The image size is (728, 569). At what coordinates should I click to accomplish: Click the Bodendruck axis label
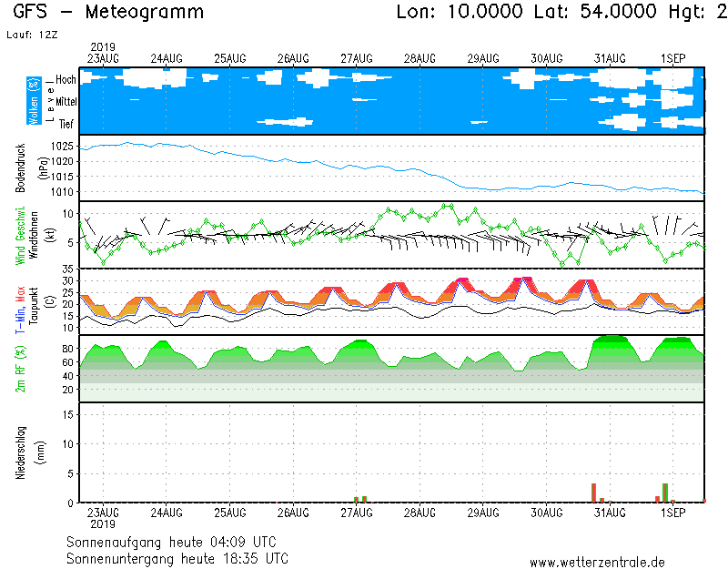coord(20,168)
